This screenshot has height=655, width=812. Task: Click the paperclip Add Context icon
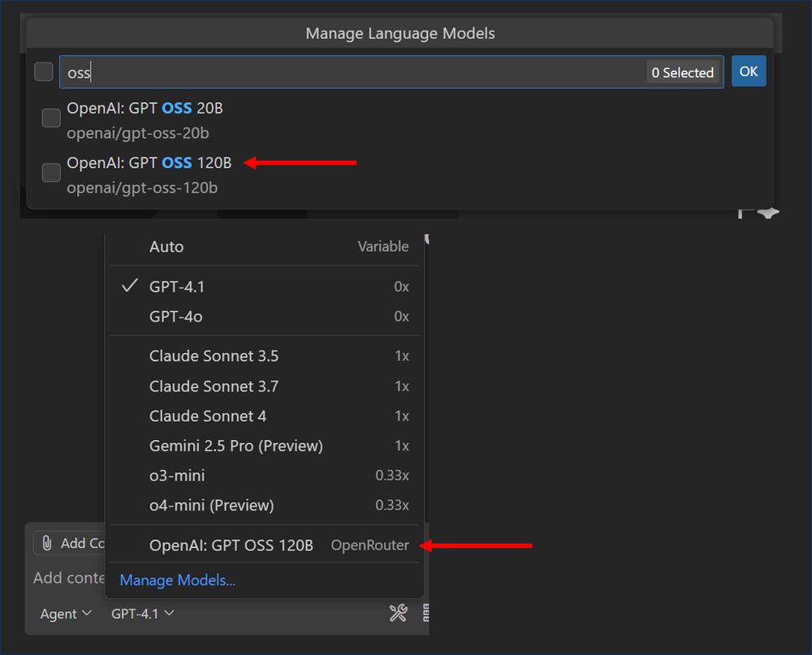(x=46, y=543)
